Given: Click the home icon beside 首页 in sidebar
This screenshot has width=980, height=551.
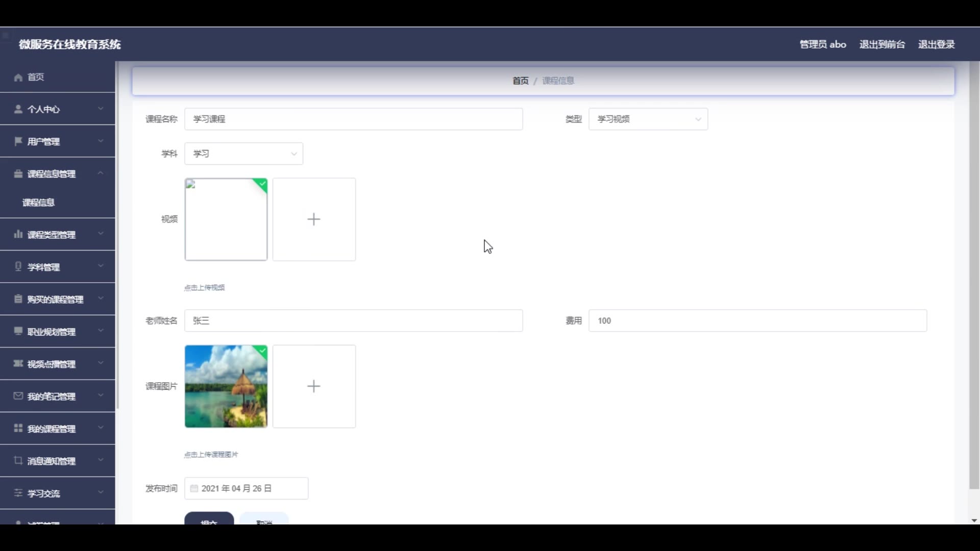Looking at the screenshot, I should pos(18,77).
